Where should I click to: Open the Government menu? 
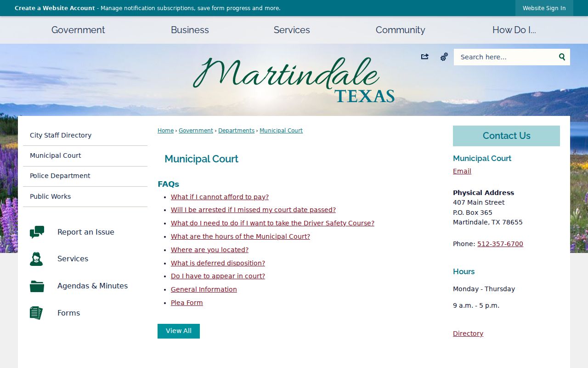pyautogui.click(x=78, y=30)
